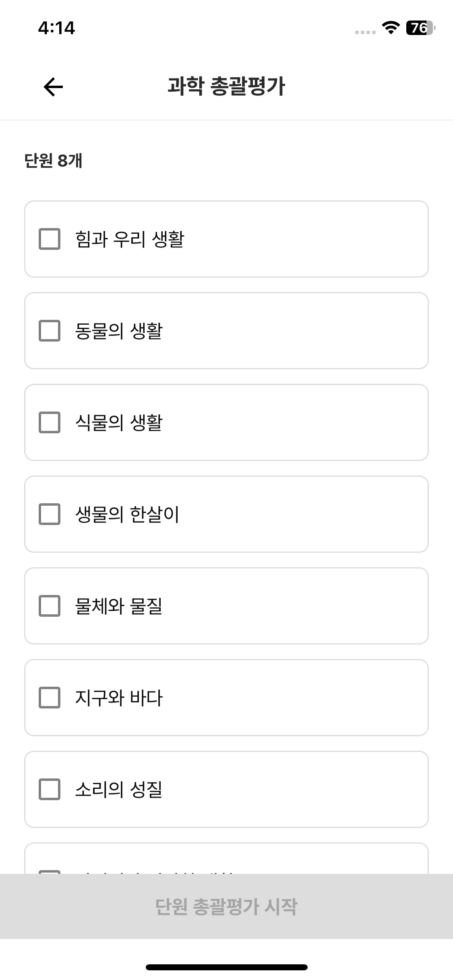Tap the 단원 8개 count label
The image size is (453, 980).
pyautogui.click(x=53, y=161)
